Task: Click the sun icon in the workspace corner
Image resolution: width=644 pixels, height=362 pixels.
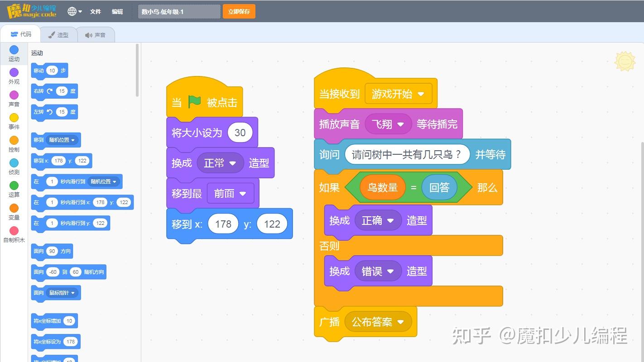Action: coord(625,61)
